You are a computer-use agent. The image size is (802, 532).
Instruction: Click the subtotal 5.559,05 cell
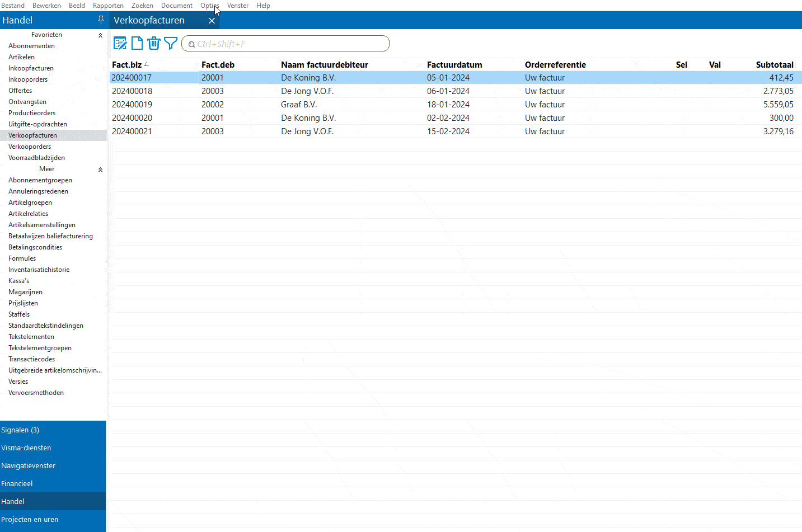(x=778, y=105)
